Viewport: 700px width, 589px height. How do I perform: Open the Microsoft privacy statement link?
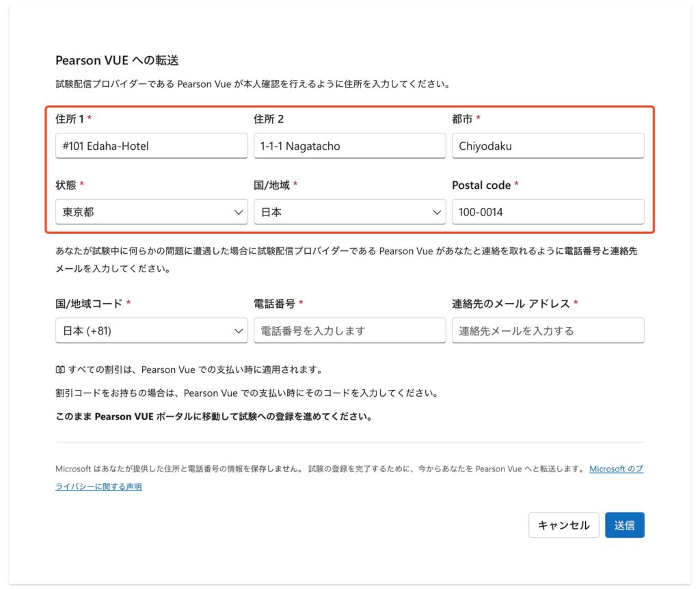tap(616, 469)
